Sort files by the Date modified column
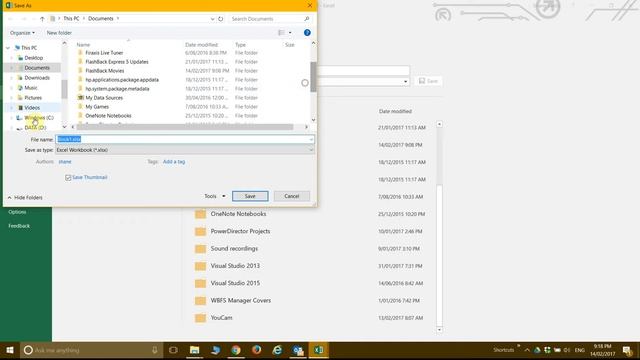Screen dimensions: 640x360 [x=202, y=45]
